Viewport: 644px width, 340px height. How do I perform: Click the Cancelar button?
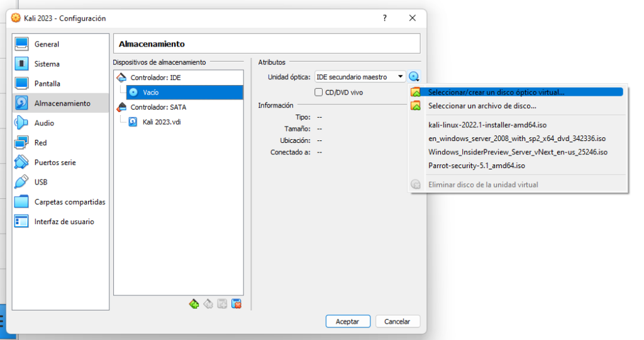point(397,322)
